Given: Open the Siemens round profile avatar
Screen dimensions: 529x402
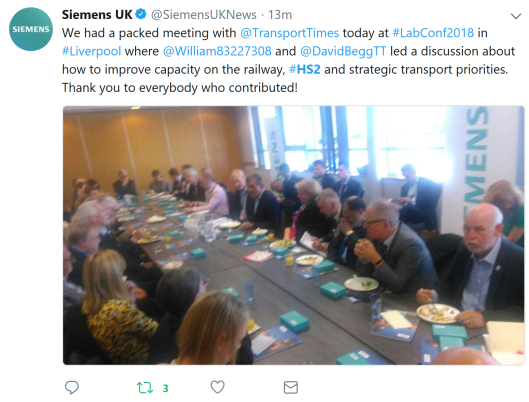Looking at the screenshot, I should tap(31, 29).
